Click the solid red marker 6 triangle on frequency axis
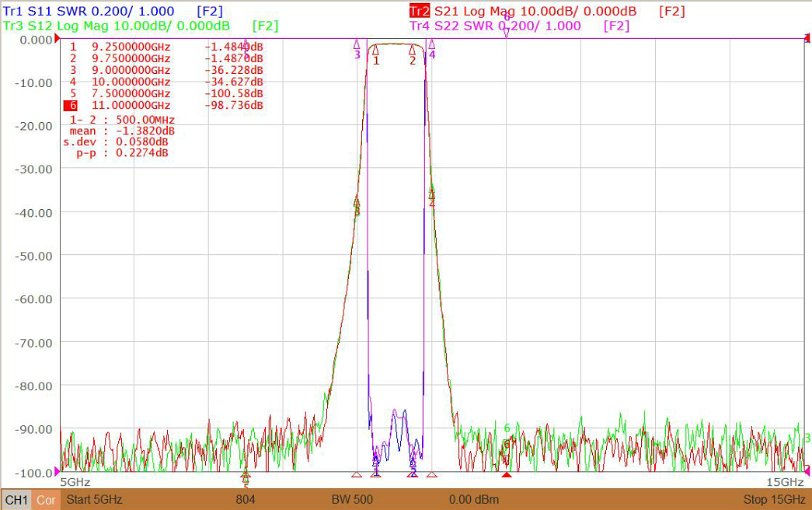Viewport: 812px width, 510px height. (x=507, y=475)
